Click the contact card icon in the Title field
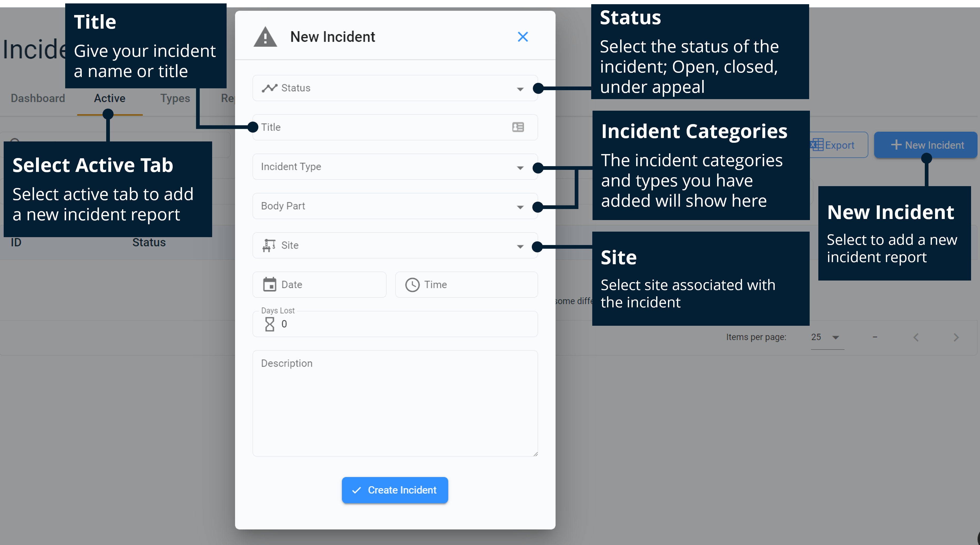The image size is (980, 545). 518,127
